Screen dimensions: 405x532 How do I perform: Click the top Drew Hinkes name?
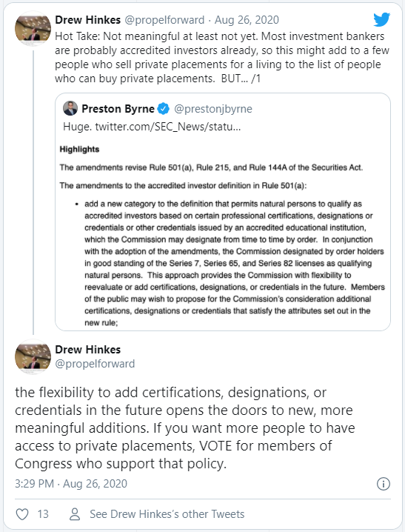88,20
